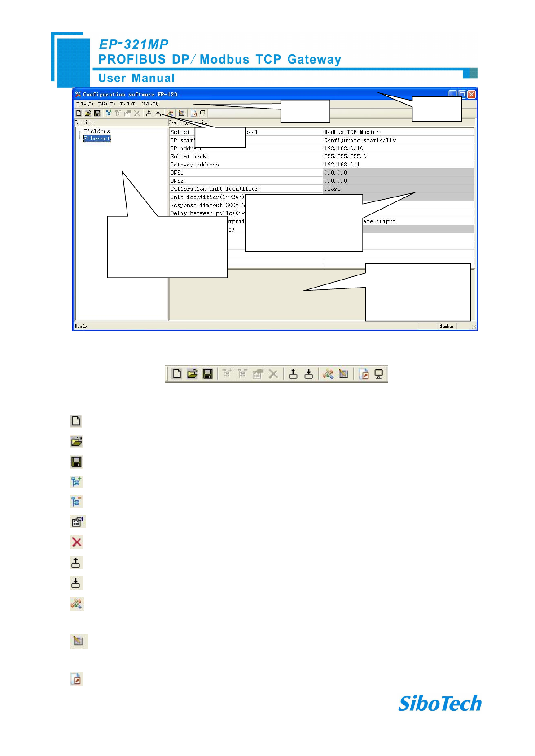Click New document icon in the left legend list
The image size is (535, 756).
click(x=76, y=421)
